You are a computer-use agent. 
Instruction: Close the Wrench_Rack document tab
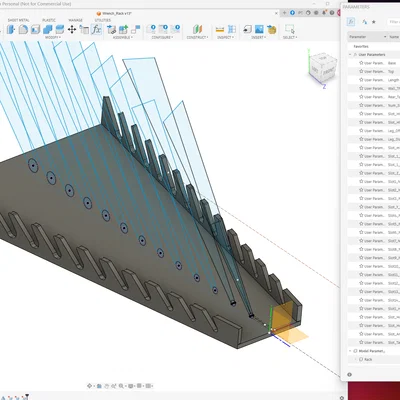(276, 13)
